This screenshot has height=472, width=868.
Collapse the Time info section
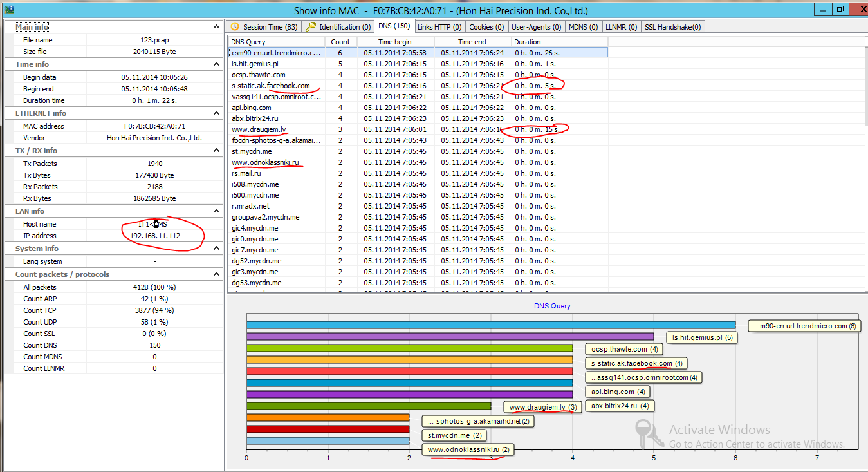[x=217, y=64]
